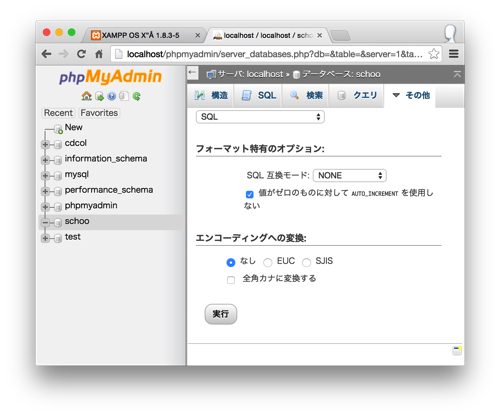Click the logout icon beside home
Screen dimensions: 500x416
99,96
